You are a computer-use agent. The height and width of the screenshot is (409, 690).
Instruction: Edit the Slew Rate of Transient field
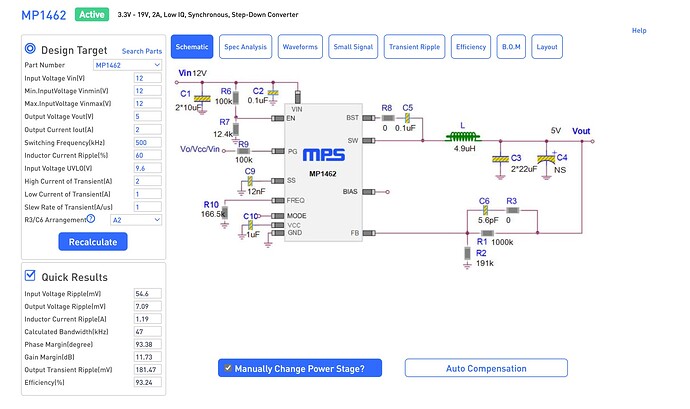point(147,207)
